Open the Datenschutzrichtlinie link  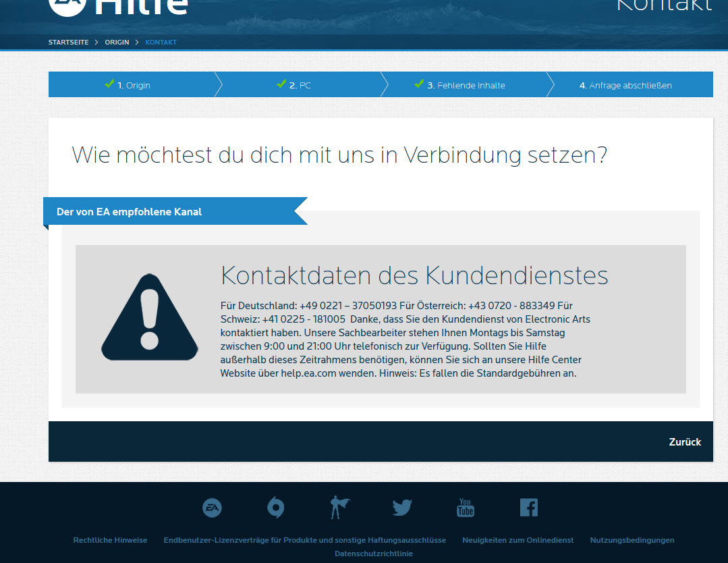click(x=374, y=554)
